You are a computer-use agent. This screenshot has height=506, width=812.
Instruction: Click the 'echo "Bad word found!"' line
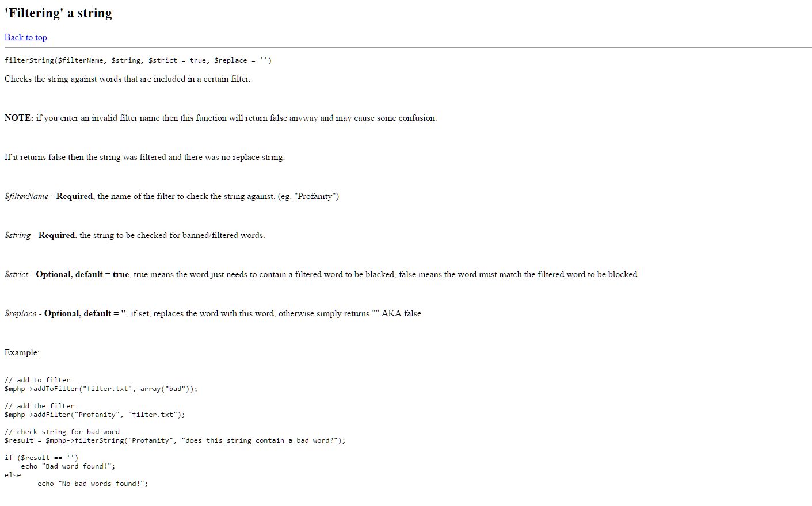(68, 466)
